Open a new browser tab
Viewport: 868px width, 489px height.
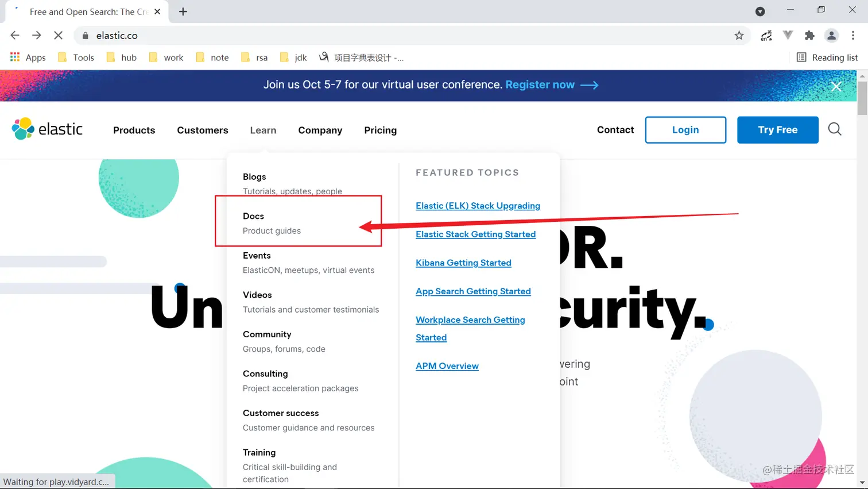coord(183,11)
